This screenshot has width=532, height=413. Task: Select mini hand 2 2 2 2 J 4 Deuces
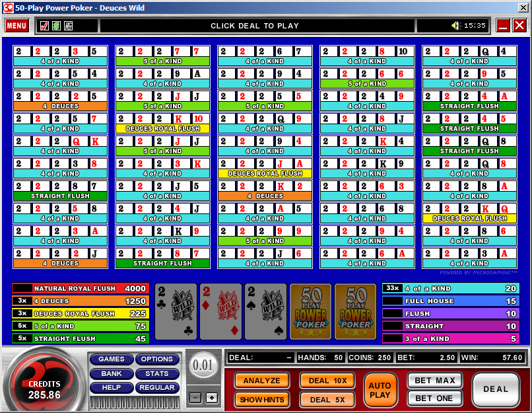click(x=60, y=258)
